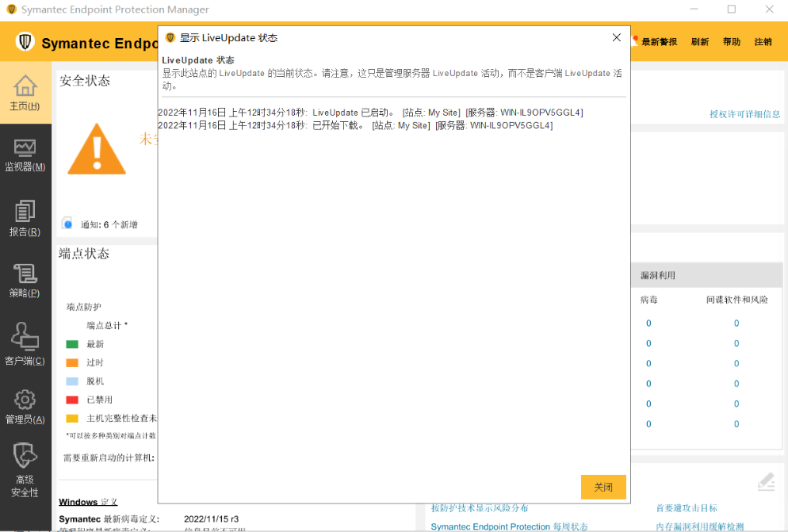This screenshot has height=532, width=788.
Task: Click the first 0 under 病毒
Action: (x=648, y=323)
